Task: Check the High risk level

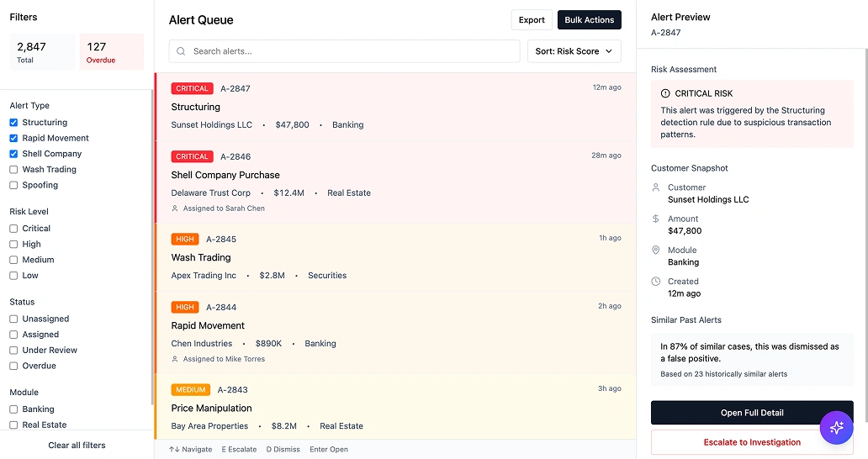Action: [x=13, y=244]
